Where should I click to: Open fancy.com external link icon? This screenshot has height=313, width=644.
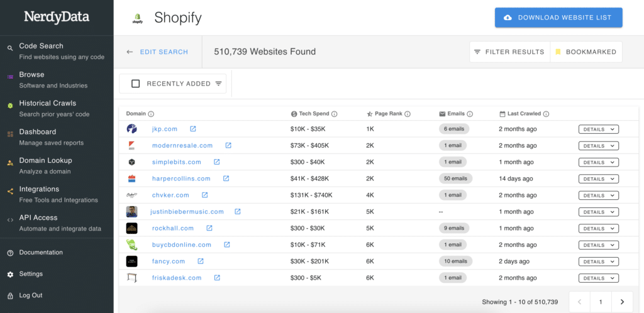click(201, 261)
